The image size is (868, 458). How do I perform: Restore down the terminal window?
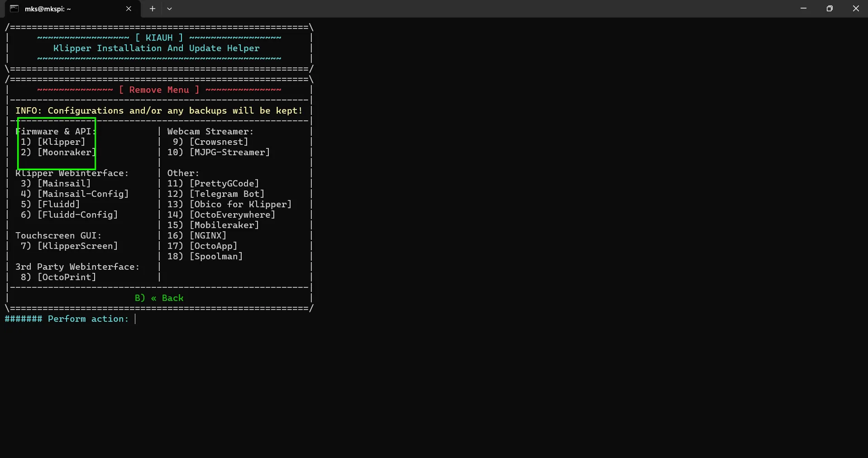tap(829, 9)
